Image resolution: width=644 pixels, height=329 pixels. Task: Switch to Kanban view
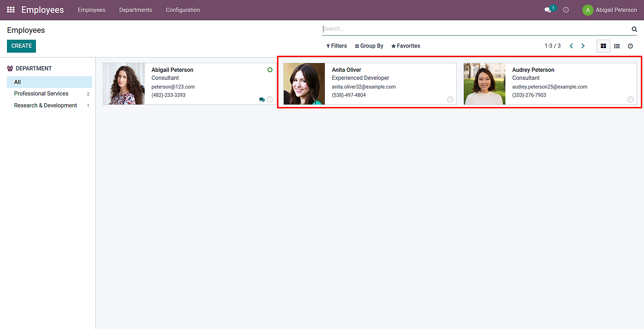[x=603, y=46]
